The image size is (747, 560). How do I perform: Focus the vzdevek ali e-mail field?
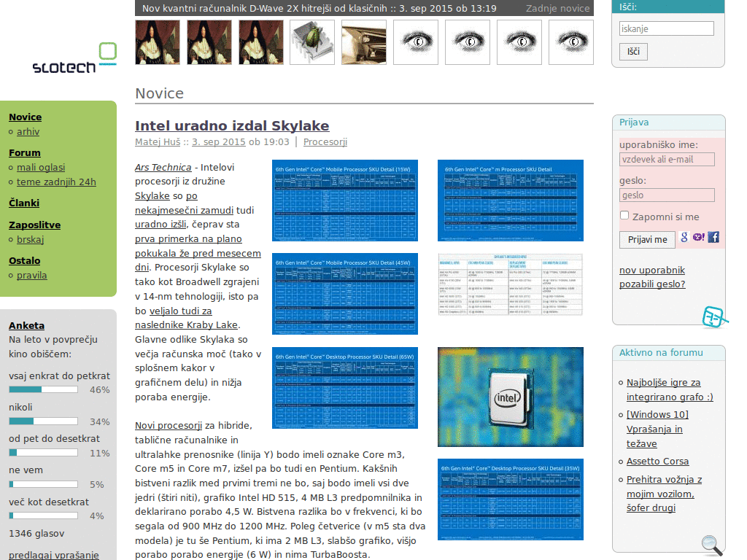(x=667, y=160)
